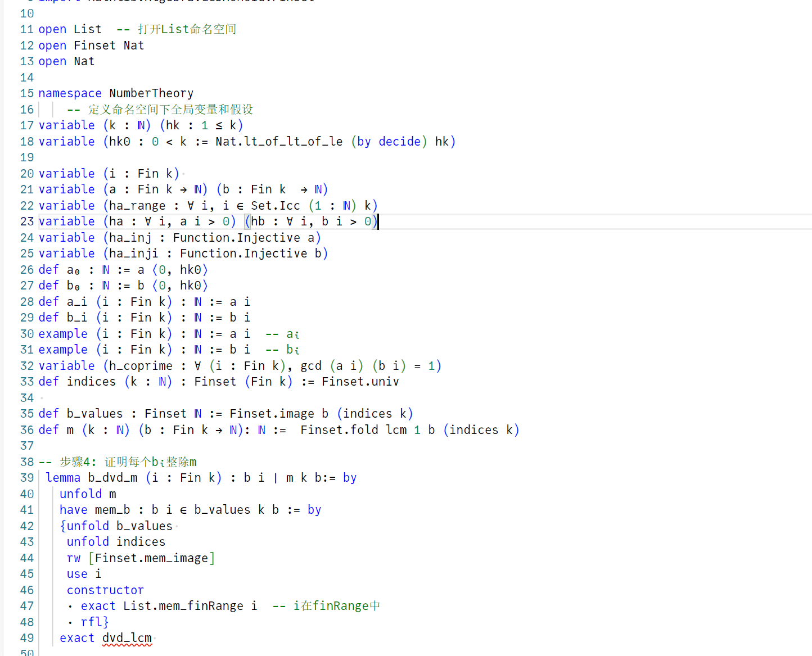Click line number 39 in the gutter
Image resolution: width=812 pixels, height=656 pixels.
(x=27, y=478)
